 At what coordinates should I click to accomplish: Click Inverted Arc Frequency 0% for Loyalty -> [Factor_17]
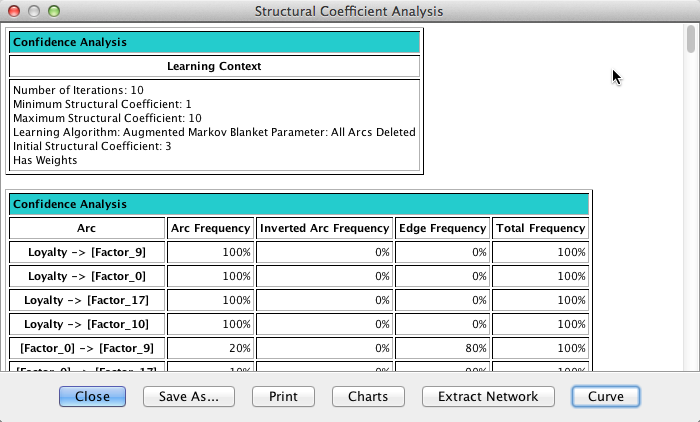coord(325,300)
